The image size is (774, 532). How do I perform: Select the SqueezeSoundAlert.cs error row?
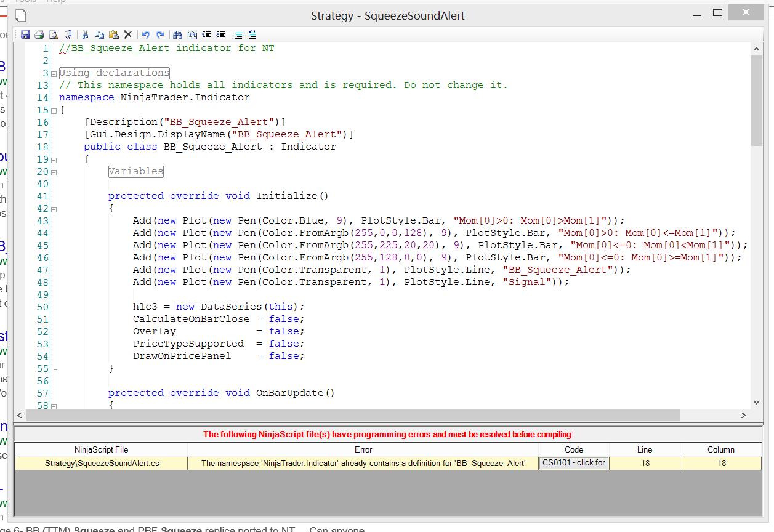tap(102, 463)
